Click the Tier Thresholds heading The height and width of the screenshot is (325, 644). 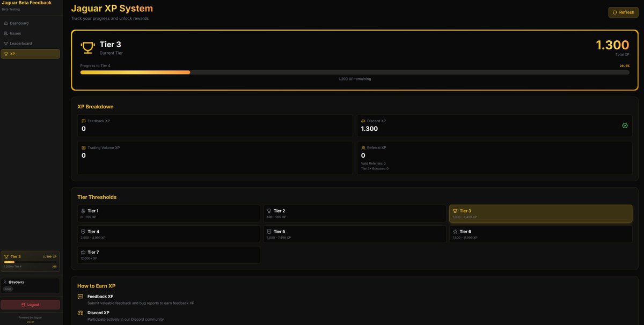[x=97, y=197]
